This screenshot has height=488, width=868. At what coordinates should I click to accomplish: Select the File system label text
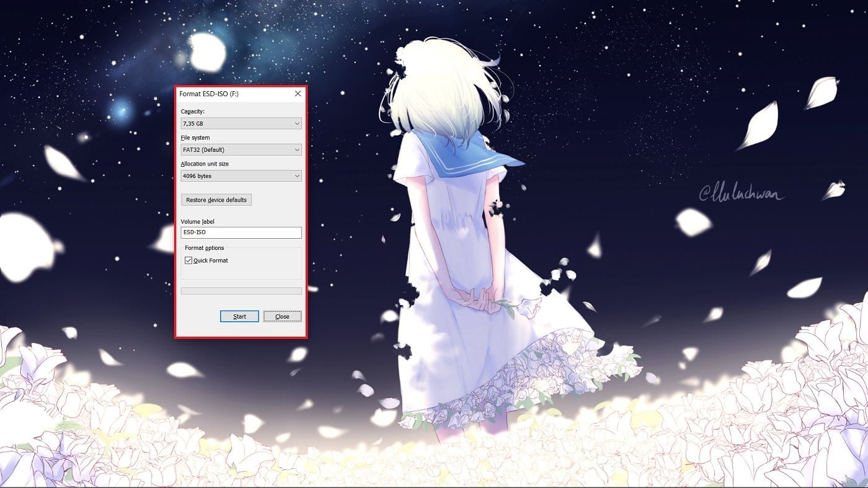pos(195,138)
